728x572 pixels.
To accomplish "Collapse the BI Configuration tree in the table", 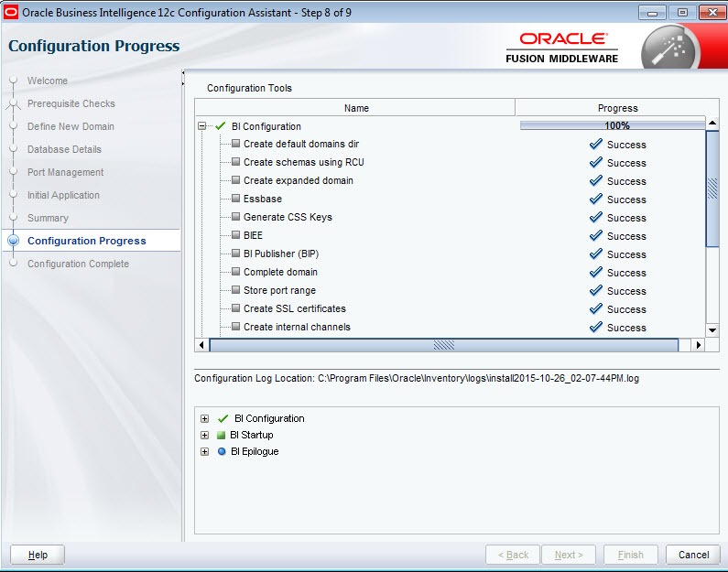I will tap(201, 126).
